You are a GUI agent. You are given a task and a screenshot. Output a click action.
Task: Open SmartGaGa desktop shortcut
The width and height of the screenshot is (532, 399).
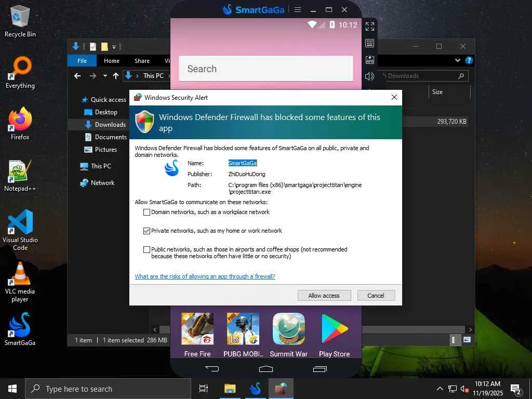pyautogui.click(x=20, y=329)
